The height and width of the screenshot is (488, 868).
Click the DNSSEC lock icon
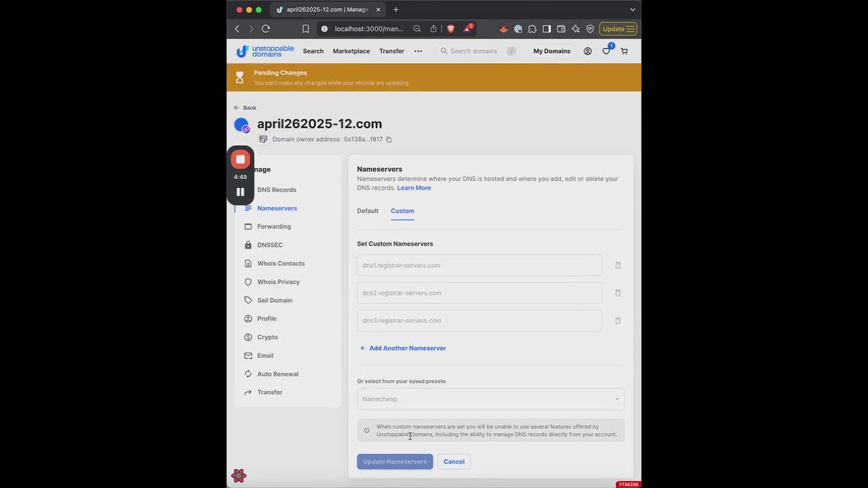pos(248,245)
